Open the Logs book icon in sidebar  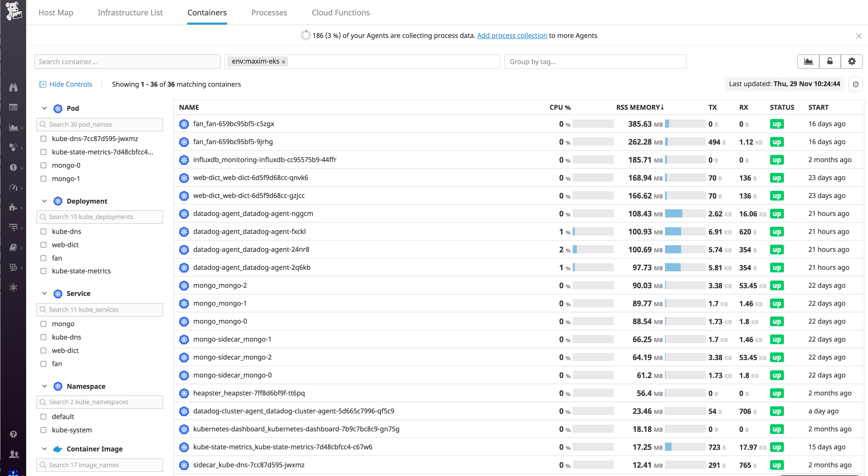coord(14,247)
